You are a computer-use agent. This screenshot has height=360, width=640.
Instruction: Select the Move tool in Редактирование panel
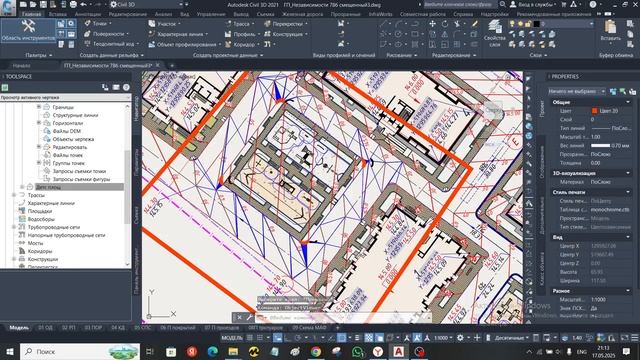click(x=432, y=24)
